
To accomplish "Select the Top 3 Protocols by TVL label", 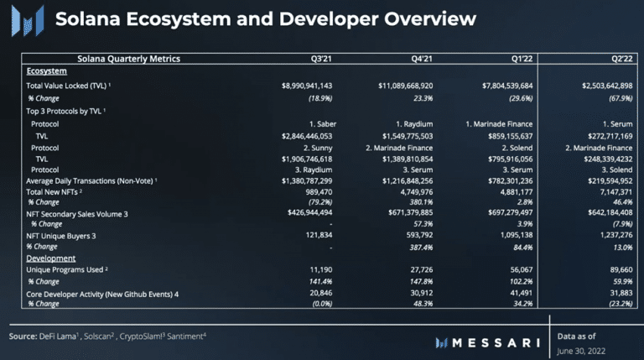I will (x=65, y=112).
